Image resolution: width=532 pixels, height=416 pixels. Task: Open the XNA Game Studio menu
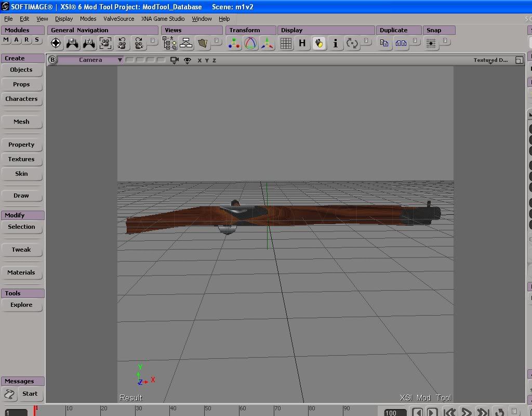point(163,19)
